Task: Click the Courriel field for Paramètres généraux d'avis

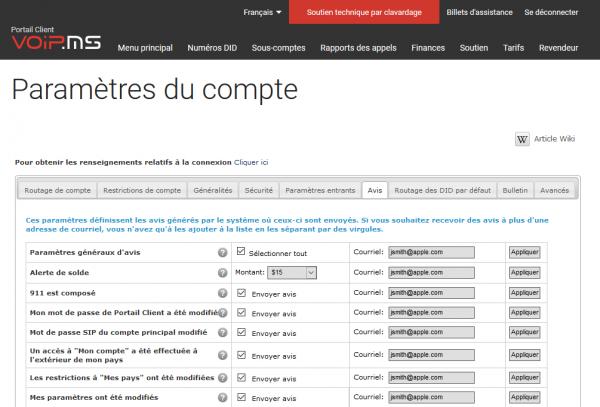Action: [431, 252]
